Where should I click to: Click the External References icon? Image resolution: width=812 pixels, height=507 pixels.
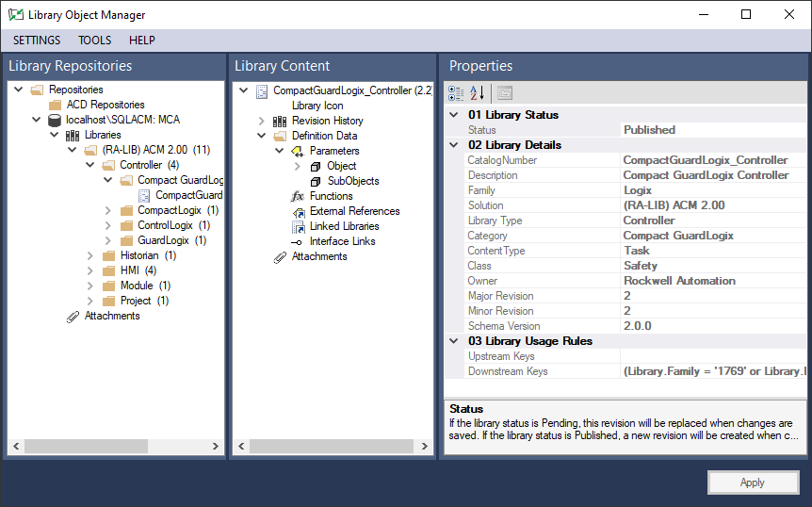click(299, 212)
